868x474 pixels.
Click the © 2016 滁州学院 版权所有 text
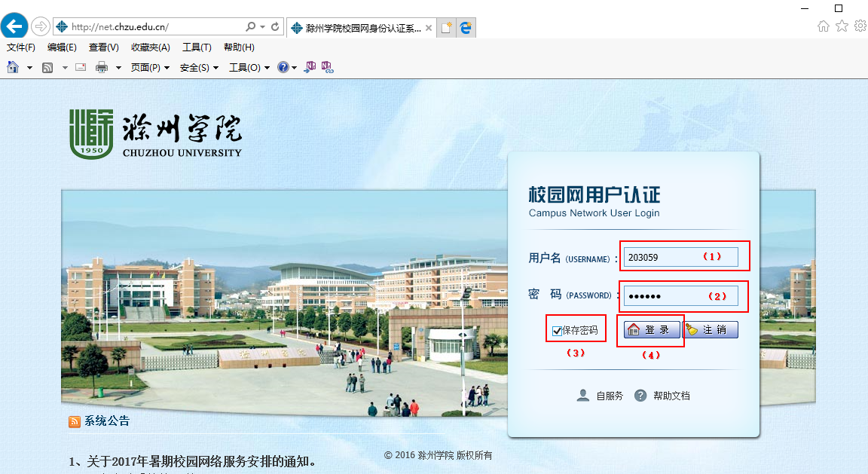[x=438, y=455]
